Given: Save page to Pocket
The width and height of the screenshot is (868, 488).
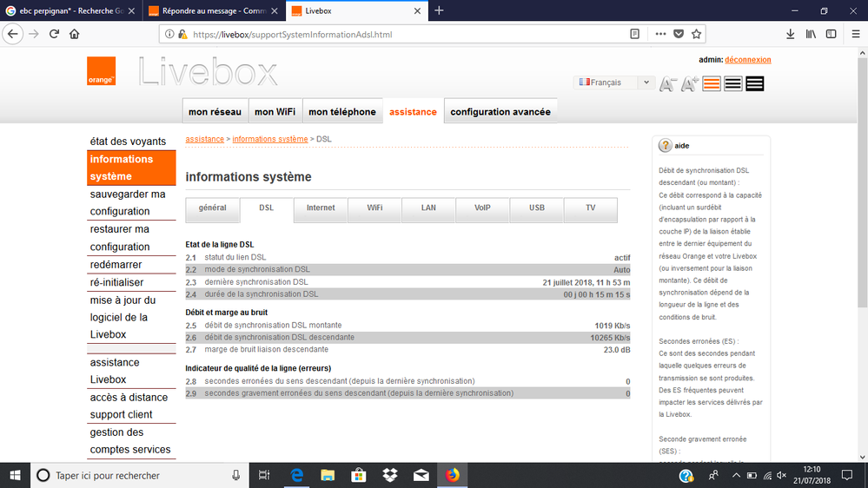Looking at the screenshot, I should pyautogui.click(x=679, y=35).
